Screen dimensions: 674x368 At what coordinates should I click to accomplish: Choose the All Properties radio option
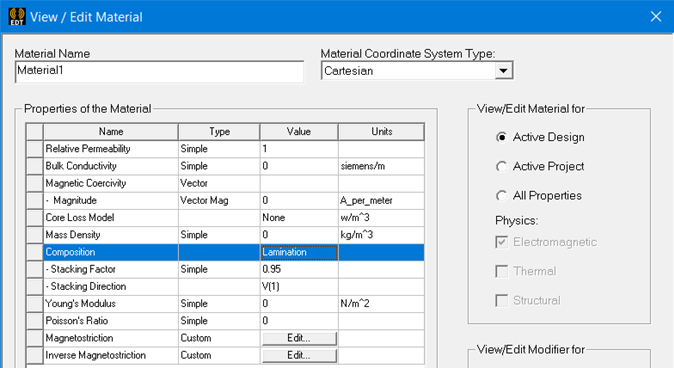[x=501, y=196]
